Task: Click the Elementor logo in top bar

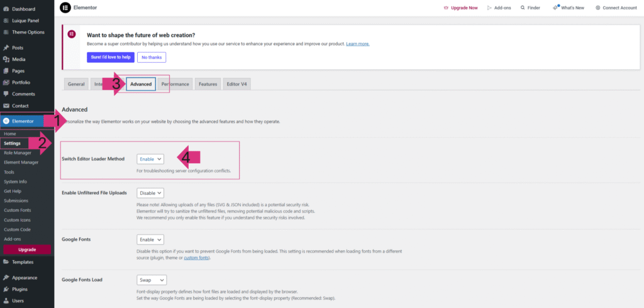Action: coord(65,8)
